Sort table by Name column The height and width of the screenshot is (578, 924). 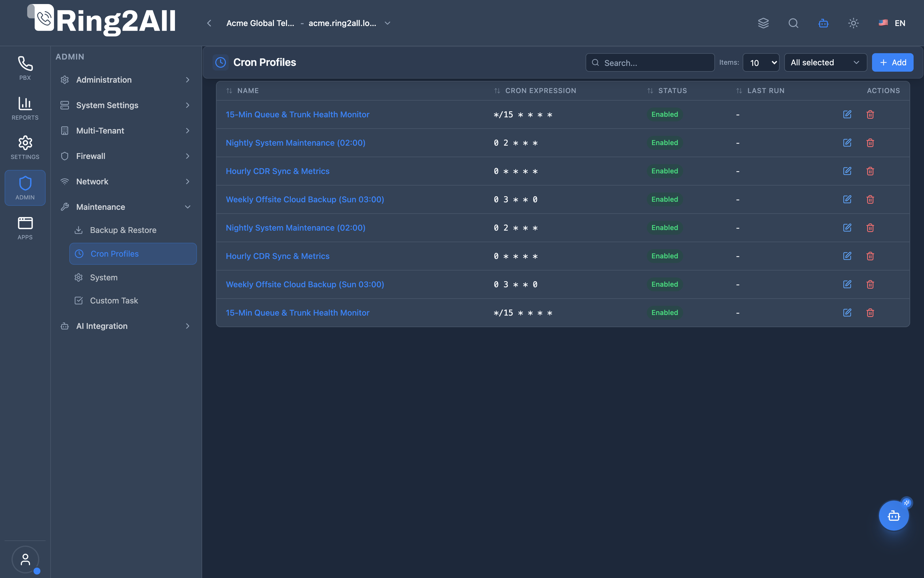click(243, 90)
